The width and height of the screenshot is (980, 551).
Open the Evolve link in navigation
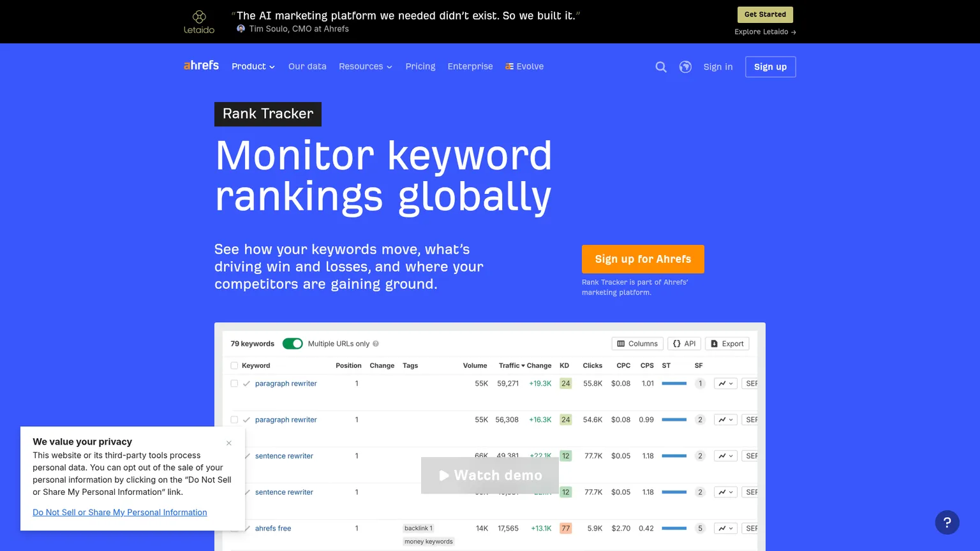point(524,66)
